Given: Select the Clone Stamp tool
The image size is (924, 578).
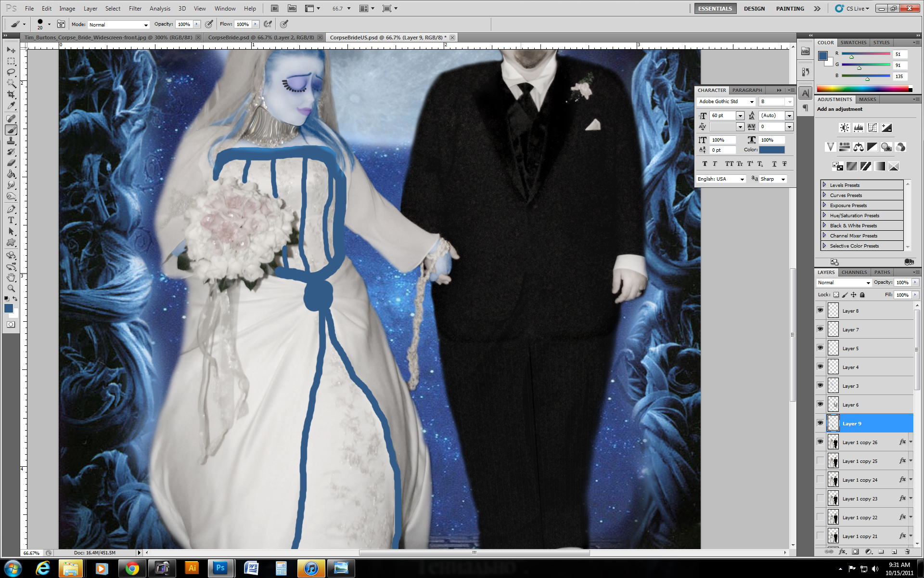Looking at the screenshot, I should (11, 141).
